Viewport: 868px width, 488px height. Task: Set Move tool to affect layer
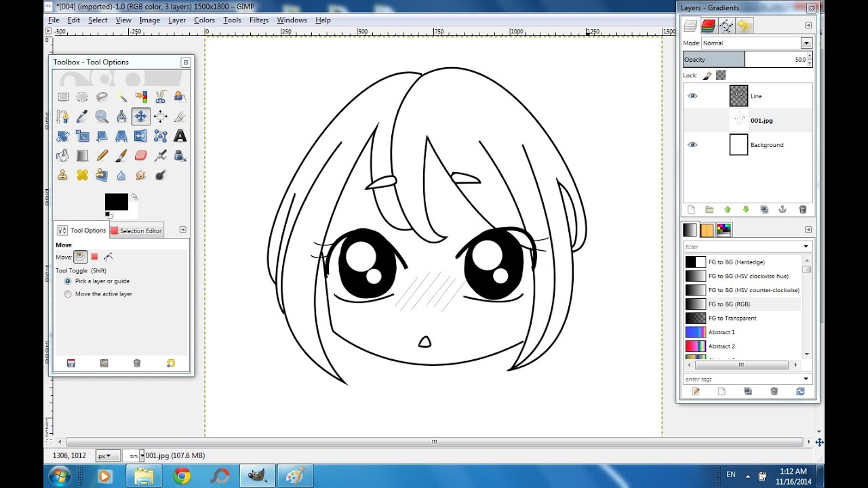click(81, 257)
